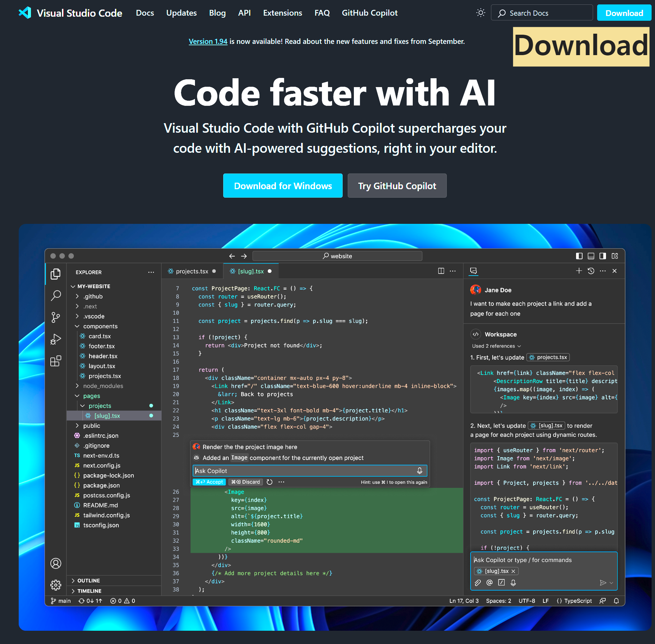Click the split editor icon
The image size is (655, 644).
441,271
